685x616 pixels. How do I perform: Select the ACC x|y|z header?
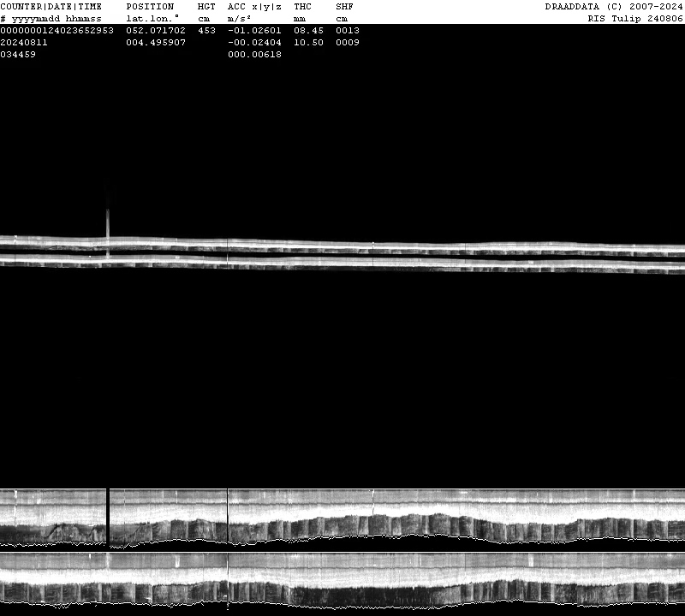click(x=254, y=6)
